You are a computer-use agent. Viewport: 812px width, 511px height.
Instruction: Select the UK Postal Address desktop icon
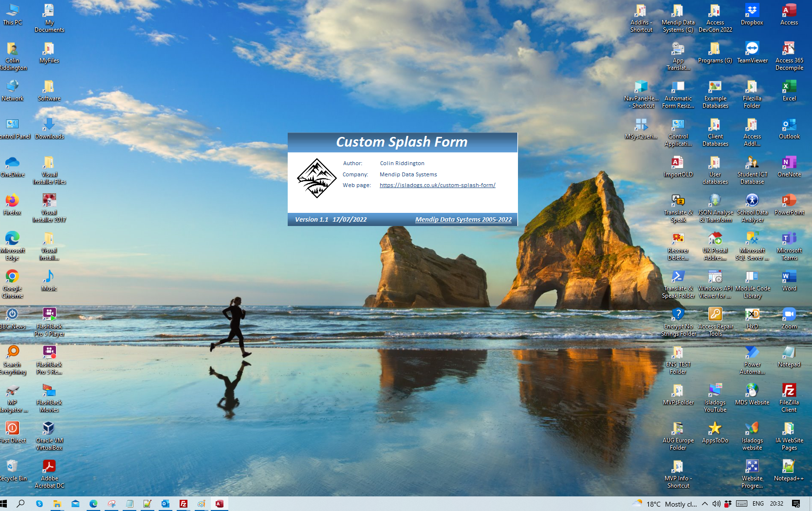coord(715,246)
